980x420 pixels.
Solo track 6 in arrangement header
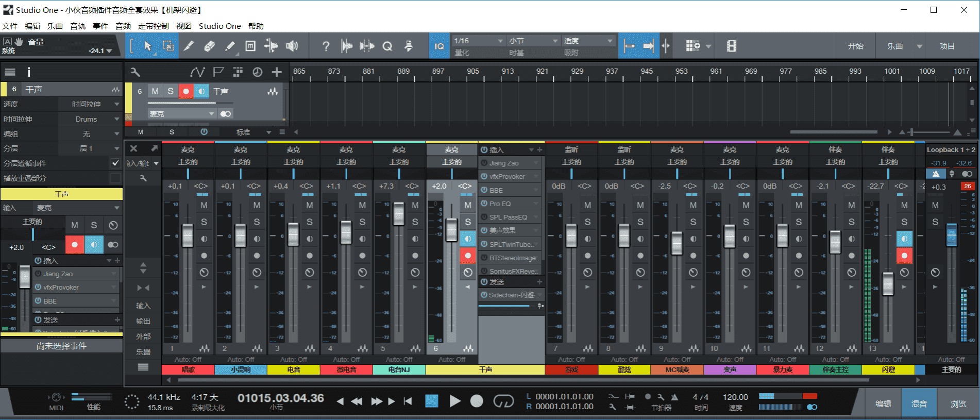(x=171, y=91)
